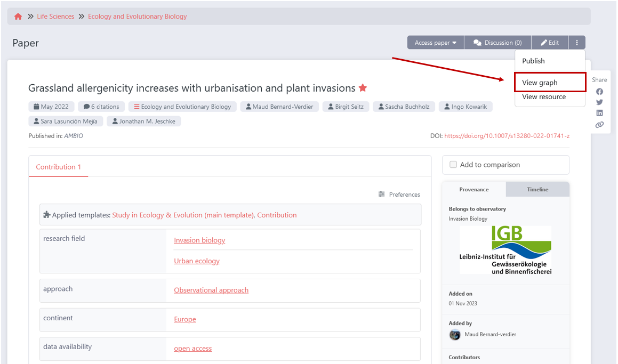Click the home icon in breadcrumb

click(x=18, y=17)
